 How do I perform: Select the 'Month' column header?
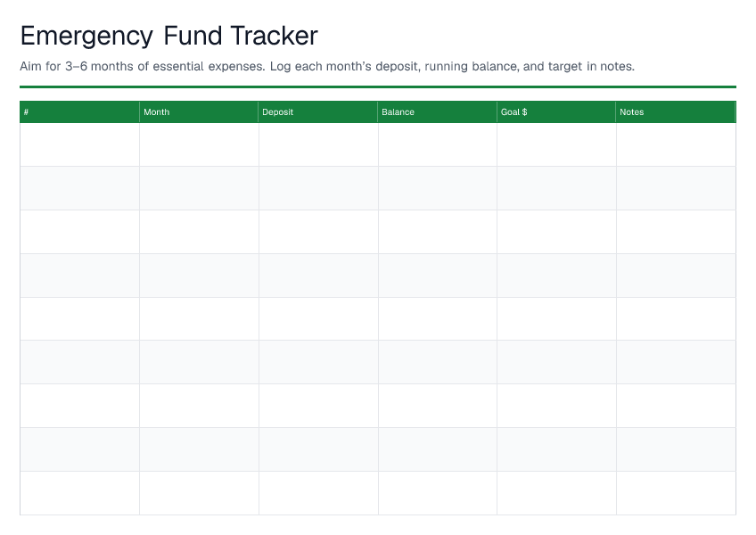point(199,112)
